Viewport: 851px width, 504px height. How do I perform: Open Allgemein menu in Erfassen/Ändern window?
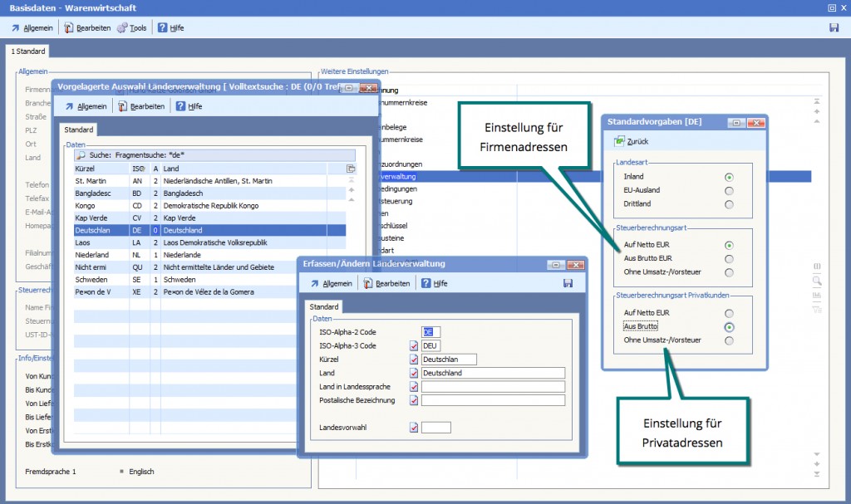point(315,284)
